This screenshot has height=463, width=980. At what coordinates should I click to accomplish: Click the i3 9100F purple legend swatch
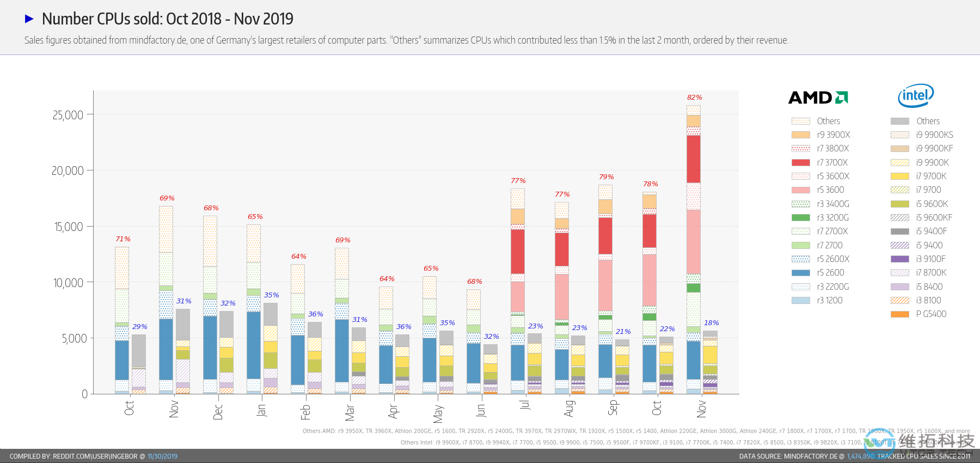tap(900, 259)
